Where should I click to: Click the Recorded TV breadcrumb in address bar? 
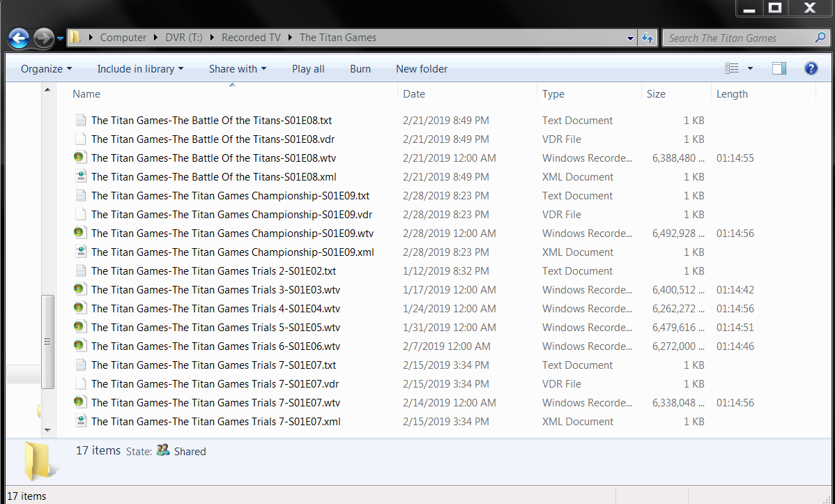click(x=251, y=38)
